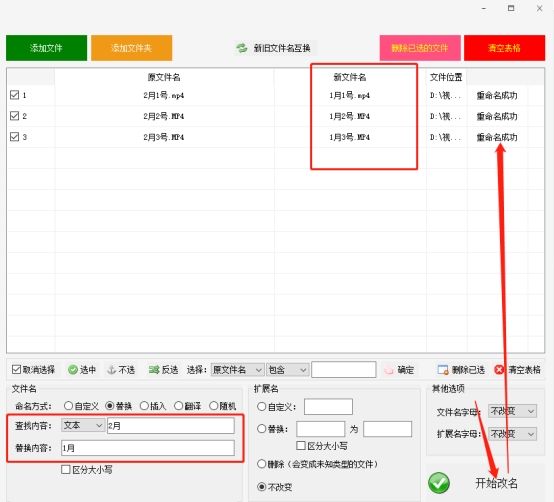The image size is (554, 502).
Task: Click the 反选 invert selection icon
Action: (154, 370)
